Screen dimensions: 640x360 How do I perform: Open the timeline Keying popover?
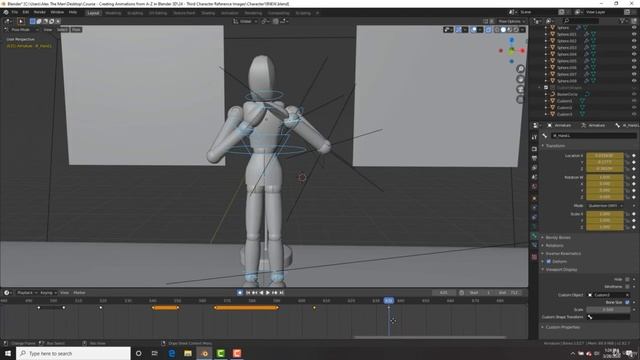click(48, 293)
